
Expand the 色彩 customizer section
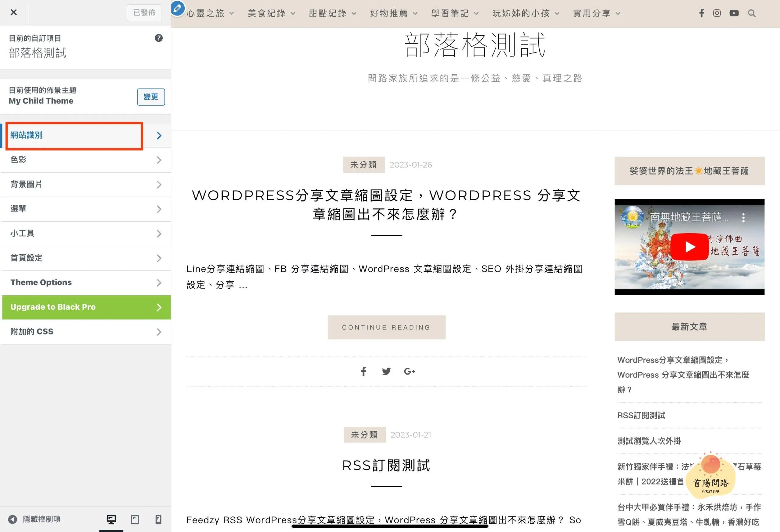[x=86, y=160]
